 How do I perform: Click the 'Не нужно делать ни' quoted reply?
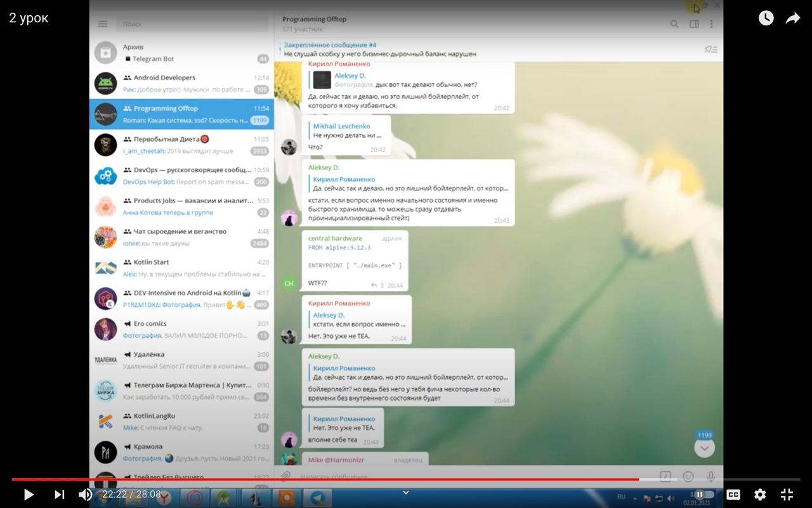pyautogui.click(x=348, y=131)
